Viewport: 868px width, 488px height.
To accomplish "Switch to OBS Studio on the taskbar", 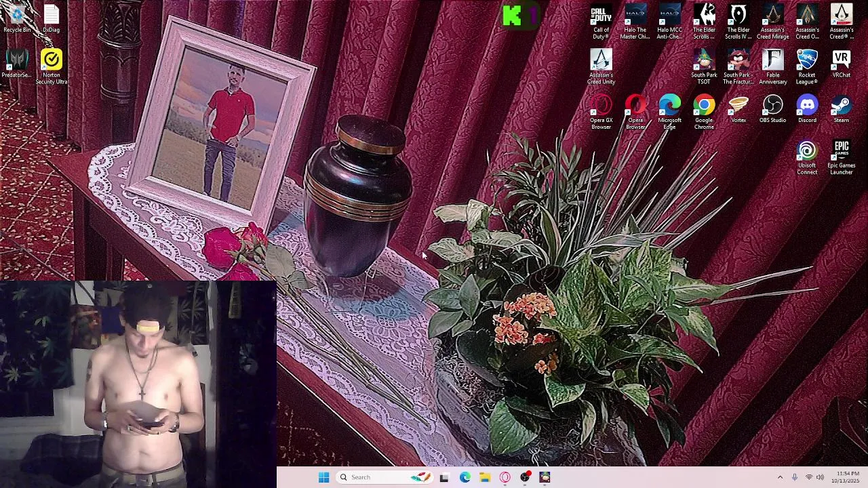I will (x=525, y=477).
